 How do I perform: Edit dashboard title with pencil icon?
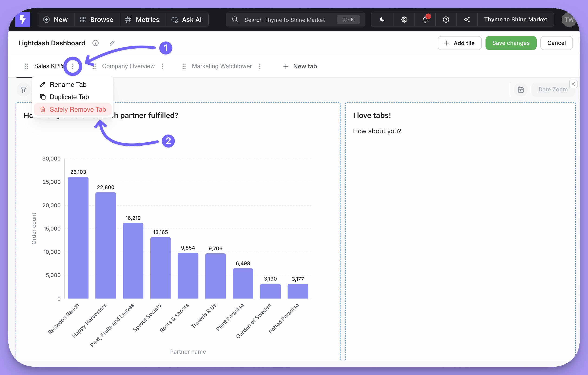tap(112, 43)
